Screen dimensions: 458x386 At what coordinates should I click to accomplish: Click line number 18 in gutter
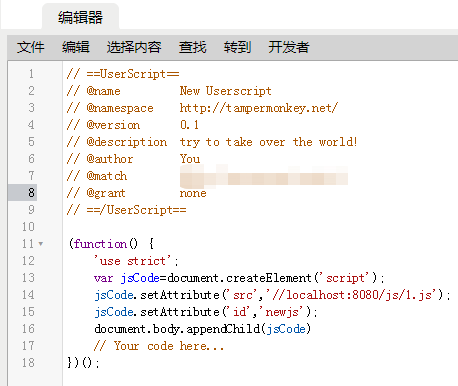pyautogui.click(x=28, y=362)
